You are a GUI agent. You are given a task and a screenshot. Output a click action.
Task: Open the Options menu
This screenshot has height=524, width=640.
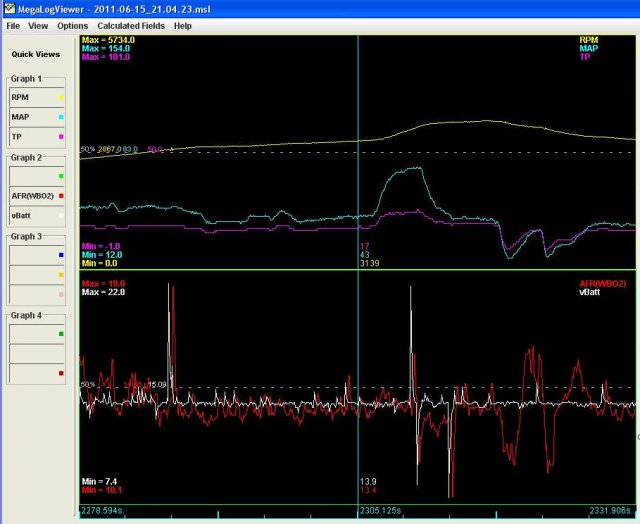click(72, 25)
